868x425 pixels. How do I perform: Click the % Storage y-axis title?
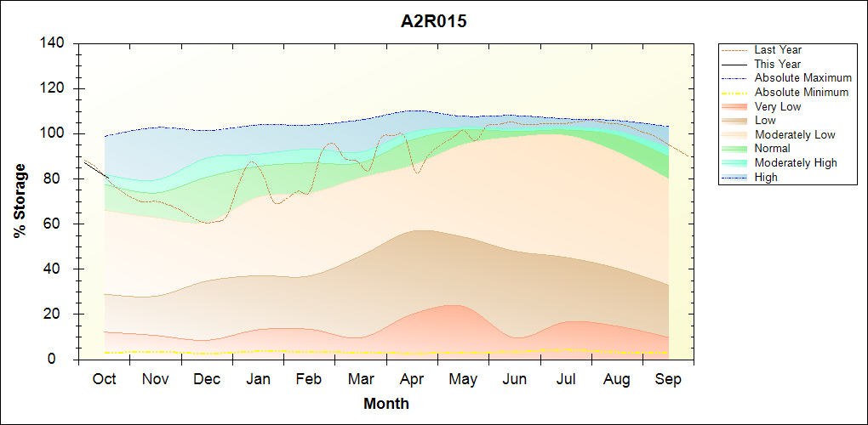point(20,206)
